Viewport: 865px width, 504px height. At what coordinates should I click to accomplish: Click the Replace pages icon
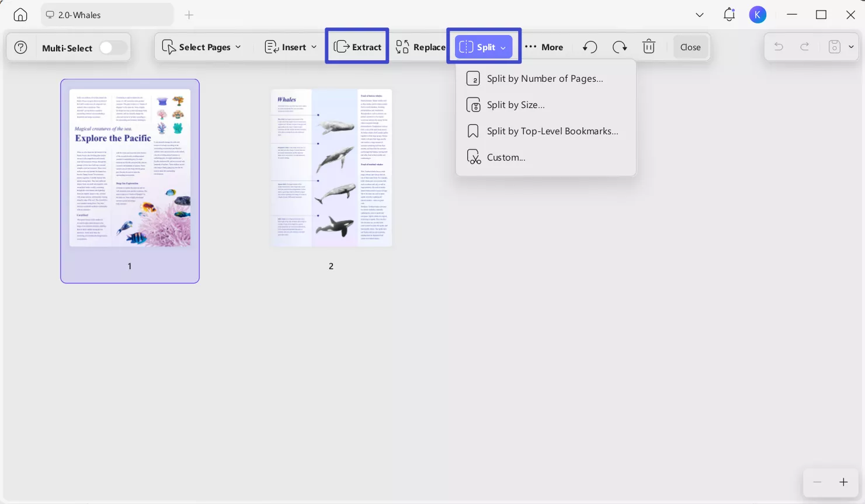click(x=402, y=47)
